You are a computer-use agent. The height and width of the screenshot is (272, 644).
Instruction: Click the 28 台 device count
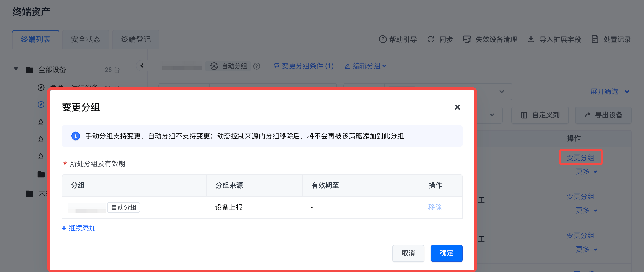(x=112, y=70)
